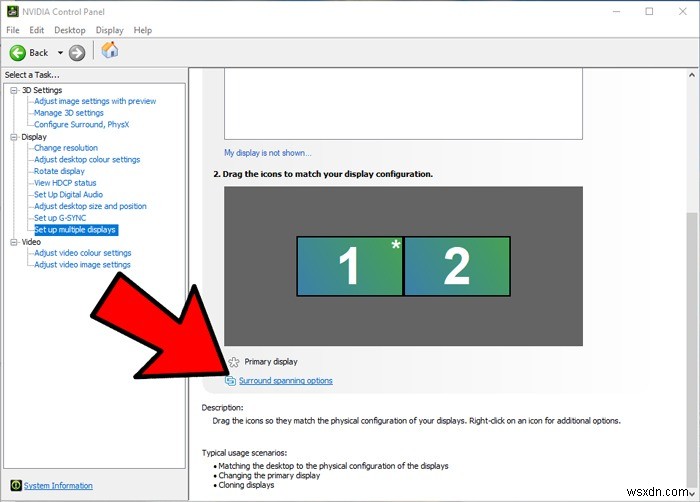Viewport: 700px width, 502px height.
Task: Minimize the NVIDIA Control Panel window
Action: pyautogui.click(x=617, y=12)
